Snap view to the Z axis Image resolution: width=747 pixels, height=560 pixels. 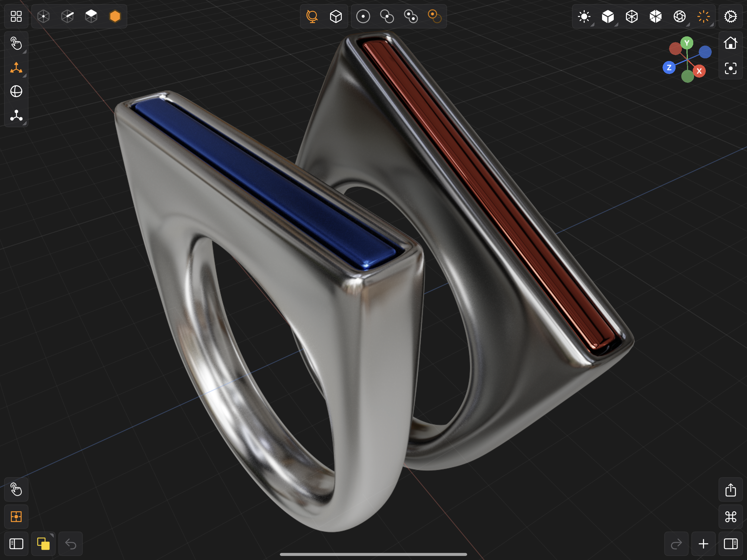point(669,68)
